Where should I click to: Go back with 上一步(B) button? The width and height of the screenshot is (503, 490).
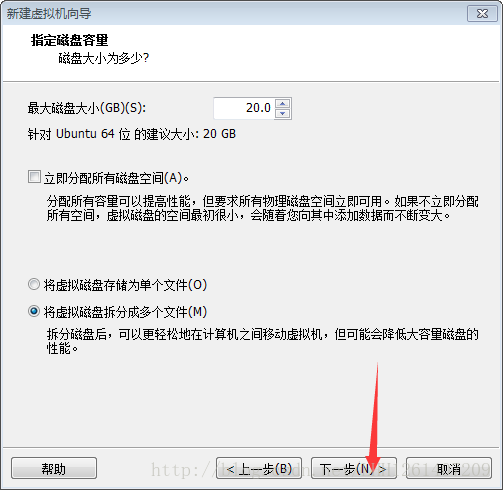259,468
